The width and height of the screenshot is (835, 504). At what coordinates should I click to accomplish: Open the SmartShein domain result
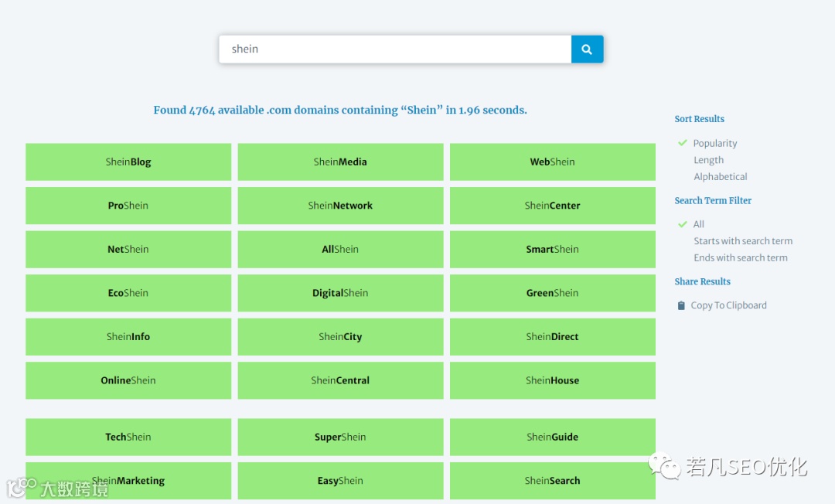coord(552,249)
